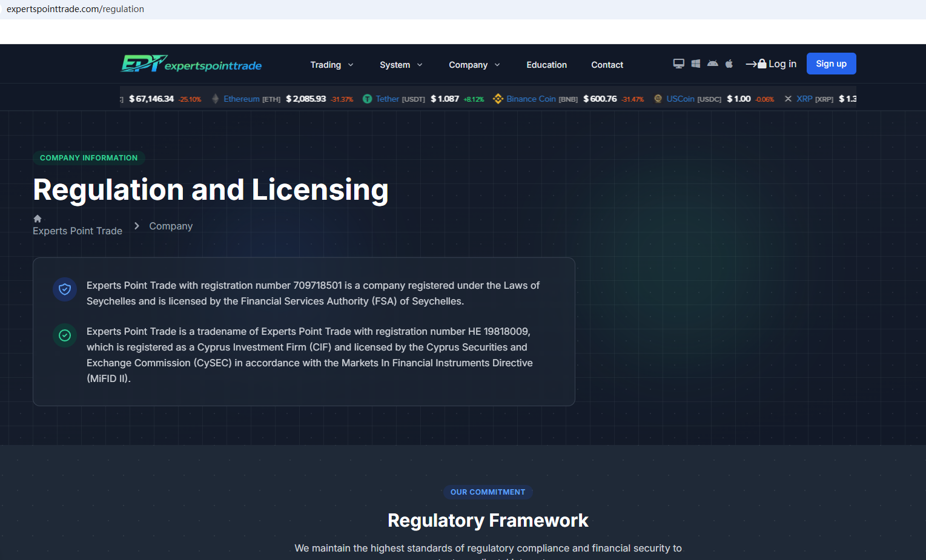Click the home icon in breadcrumb
926x560 pixels.
(x=38, y=219)
